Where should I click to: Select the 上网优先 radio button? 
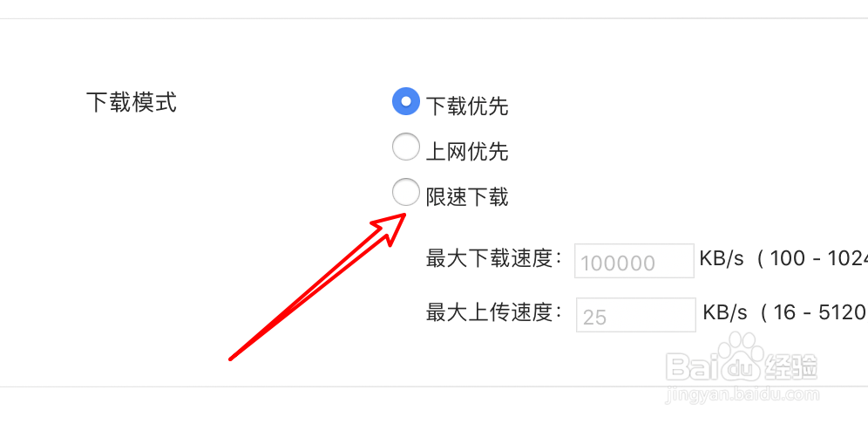point(406,147)
